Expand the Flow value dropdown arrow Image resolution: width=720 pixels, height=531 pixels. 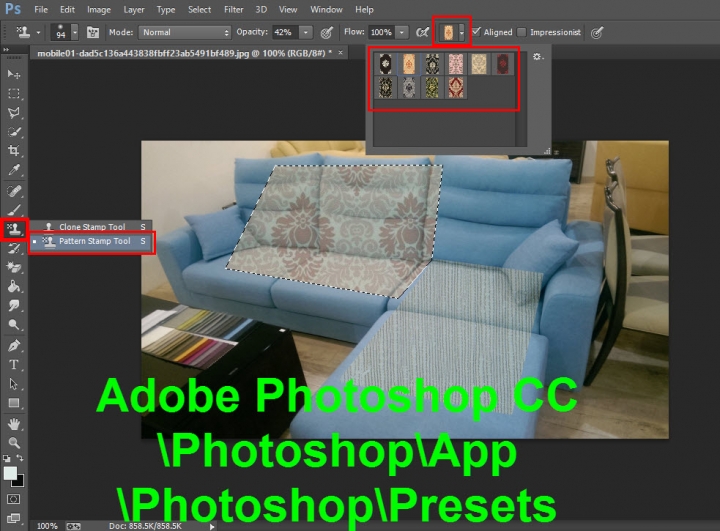(x=401, y=33)
